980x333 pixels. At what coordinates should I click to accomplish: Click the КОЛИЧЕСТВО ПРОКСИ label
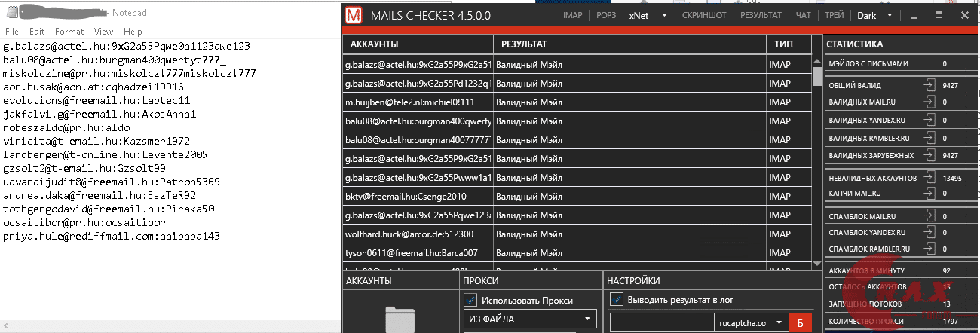[865, 322]
